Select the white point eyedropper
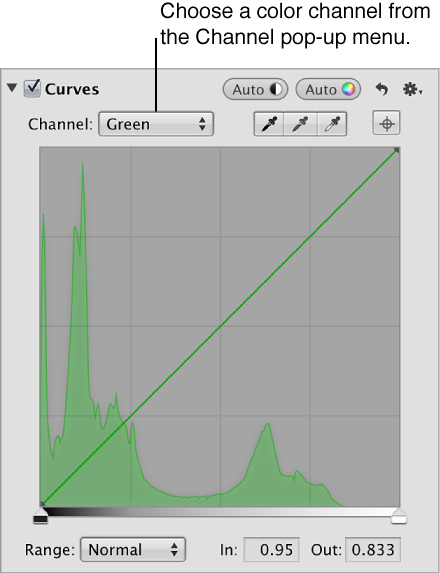Screen dimensions: 440x574 [x=332, y=124]
